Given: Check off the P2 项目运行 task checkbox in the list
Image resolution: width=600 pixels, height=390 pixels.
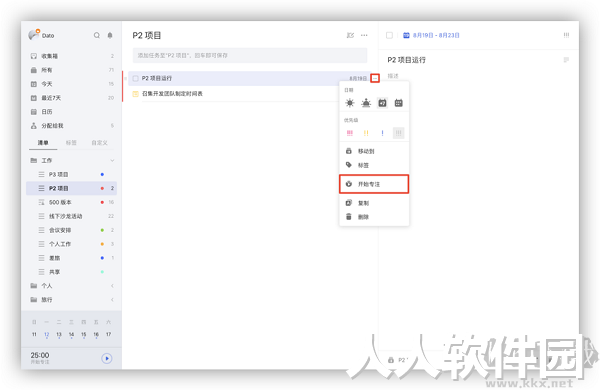Looking at the screenshot, I should pyautogui.click(x=135, y=78).
